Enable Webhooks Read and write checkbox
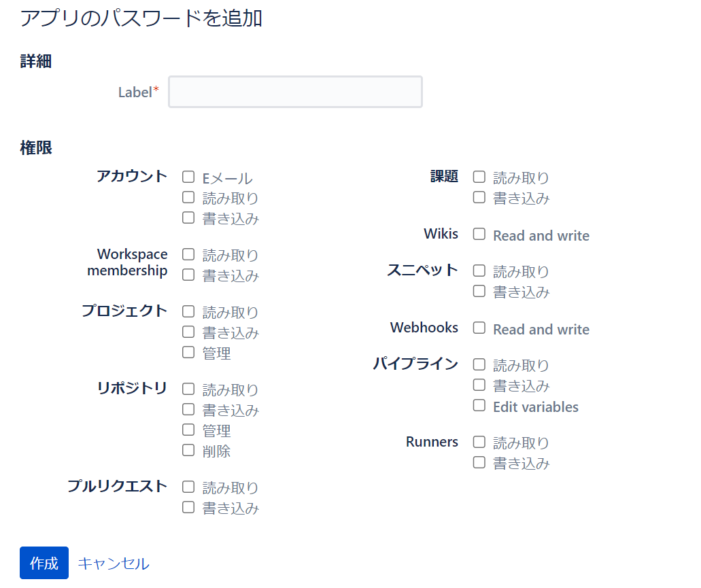The width and height of the screenshot is (701, 588). (479, 328)
